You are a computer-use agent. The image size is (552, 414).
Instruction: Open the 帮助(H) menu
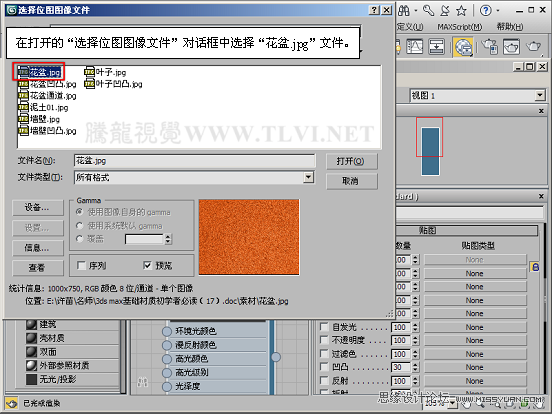tap(509, 27)
